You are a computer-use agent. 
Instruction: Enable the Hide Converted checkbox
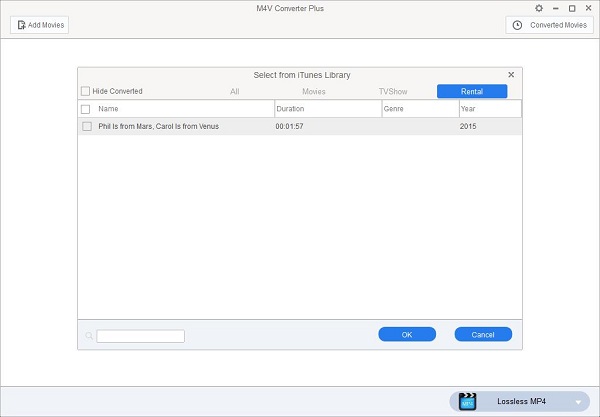(x=85, y=91)
